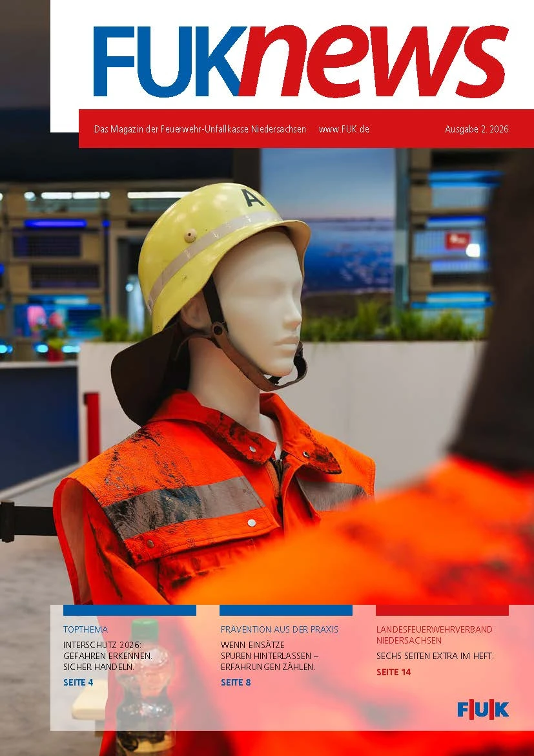Go to SEITE 8 reference
Screen dimensions: 534x756
(x=236, y=682)
